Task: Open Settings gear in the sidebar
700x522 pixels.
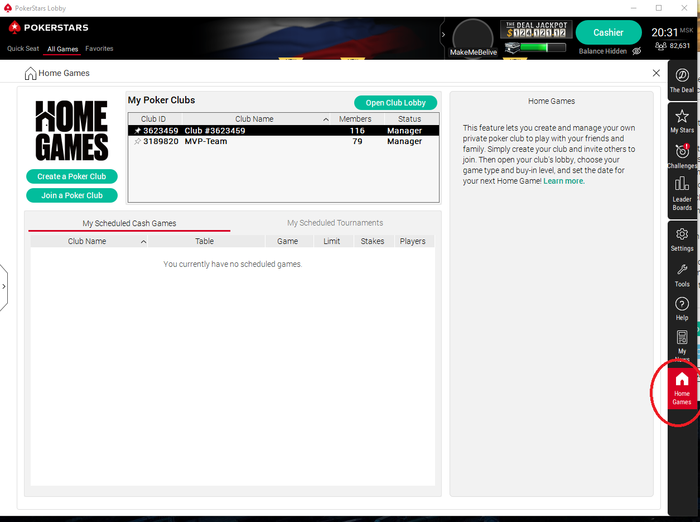Action: [x=682, y=240]
